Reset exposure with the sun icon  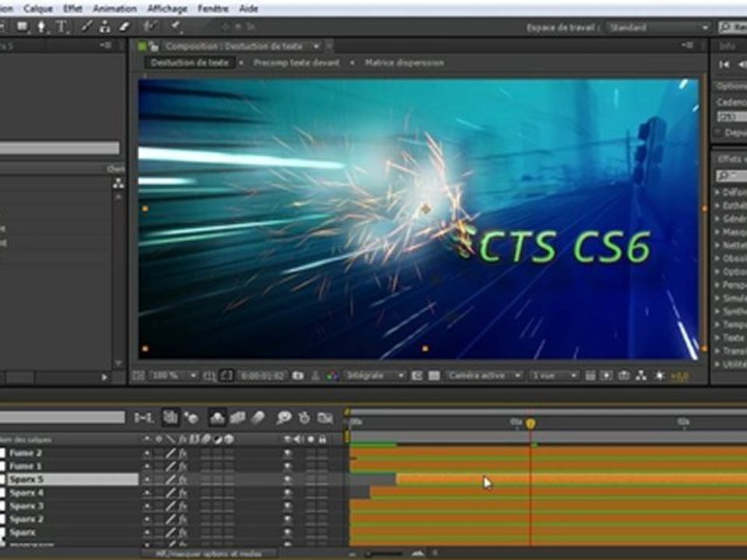coord(659,376)
